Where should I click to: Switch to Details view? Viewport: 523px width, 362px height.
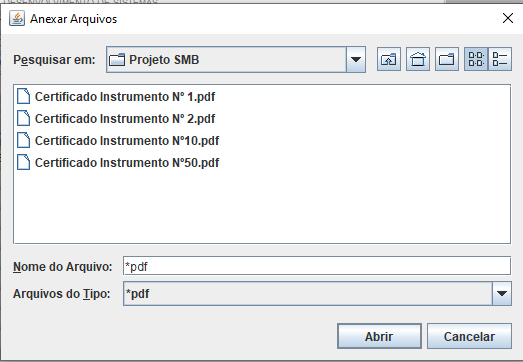pos(500,59)
